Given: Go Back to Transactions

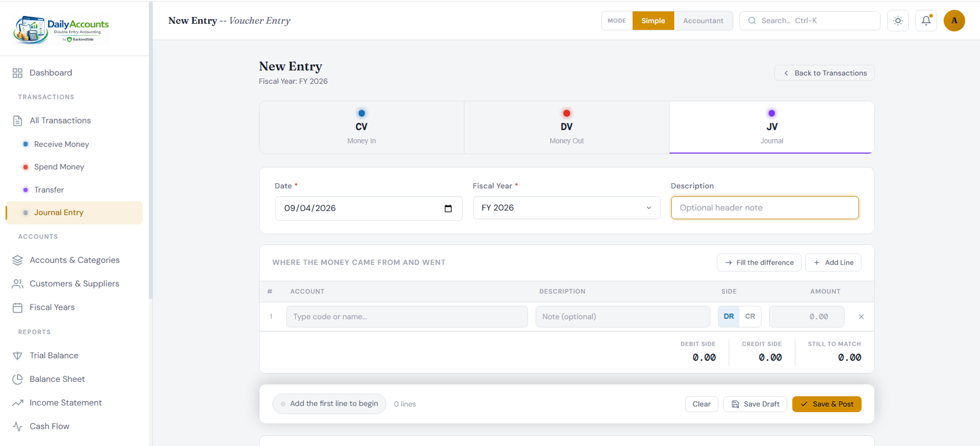Looking at the screenshot, I should 825,73.
